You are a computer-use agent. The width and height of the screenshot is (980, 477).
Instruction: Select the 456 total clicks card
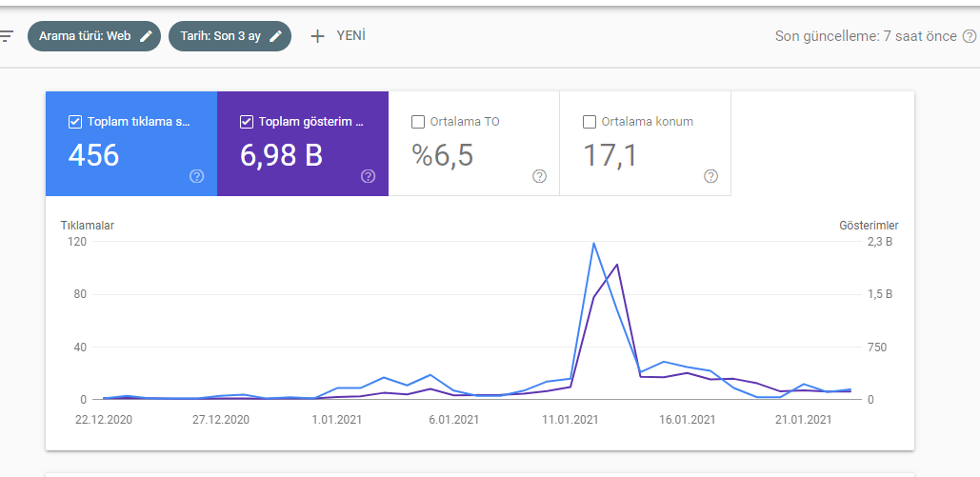131,144
